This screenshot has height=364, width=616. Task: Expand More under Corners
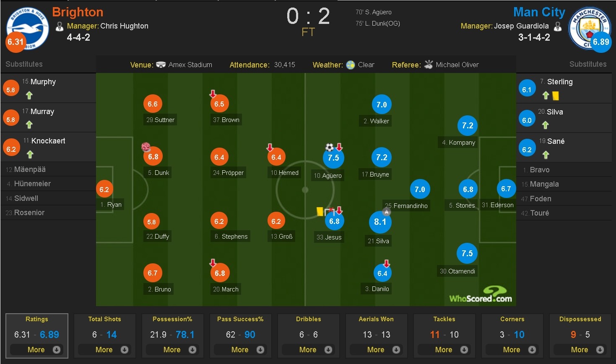[x=512, y=349]
